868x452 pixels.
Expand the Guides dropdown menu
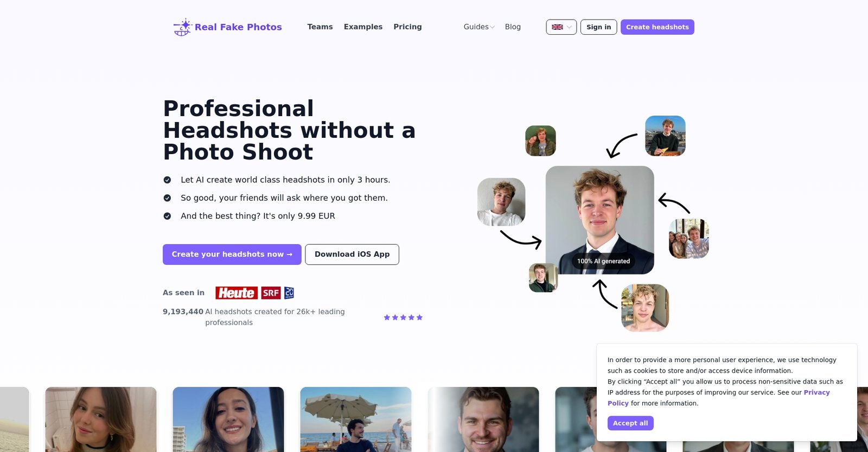pos(478,27)
